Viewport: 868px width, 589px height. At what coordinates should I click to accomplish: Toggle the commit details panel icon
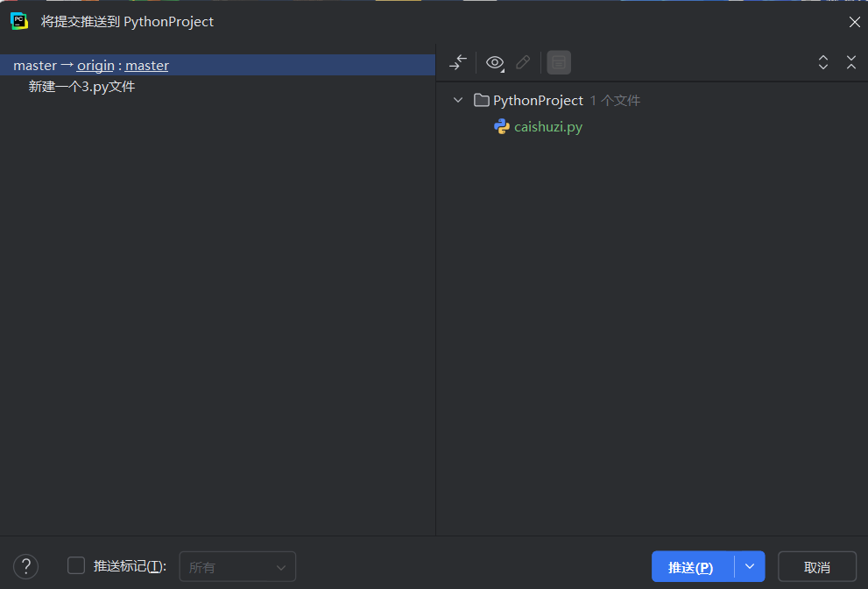[559, 62]
